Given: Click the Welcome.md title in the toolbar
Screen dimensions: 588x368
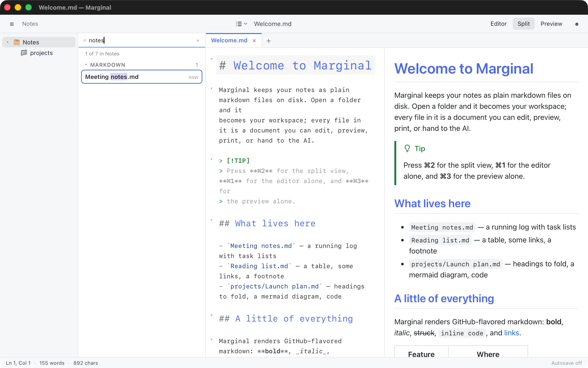Looking at the screenshot, I should click(x=273, y=24).
